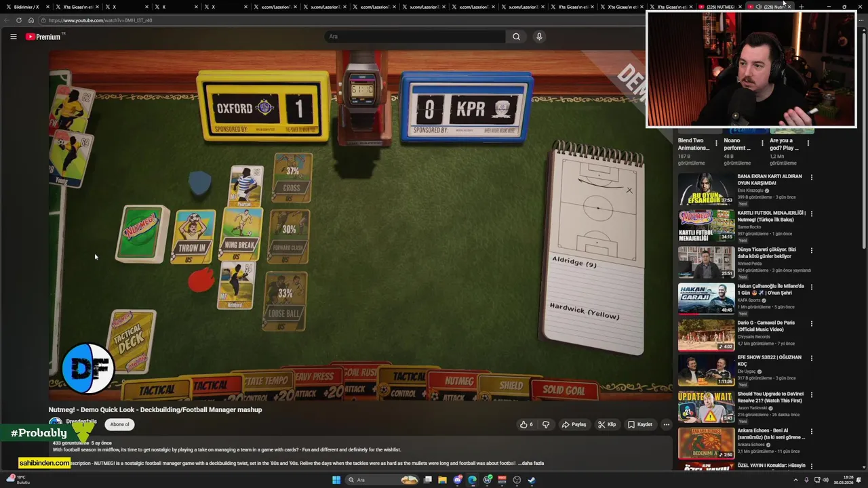868x488 pixels.
Task: Go to the YouTube Premium home logo
Action: [45, 37]
